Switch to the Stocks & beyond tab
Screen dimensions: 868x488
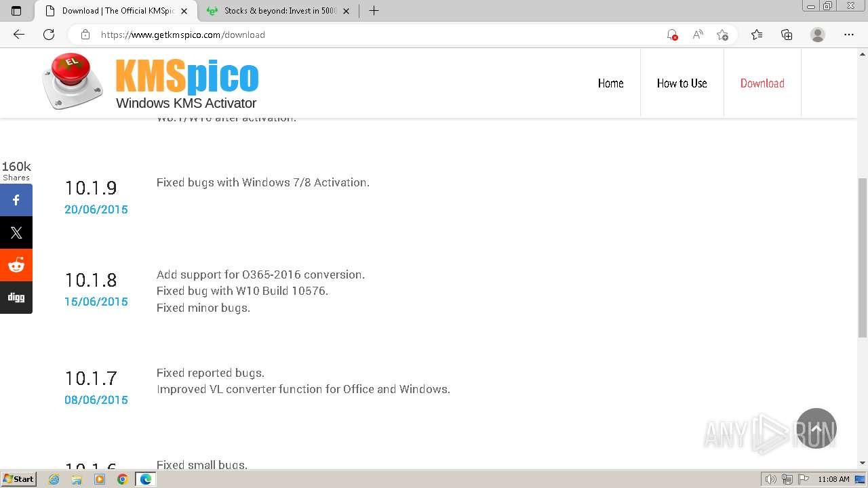(x=279, y=11)
